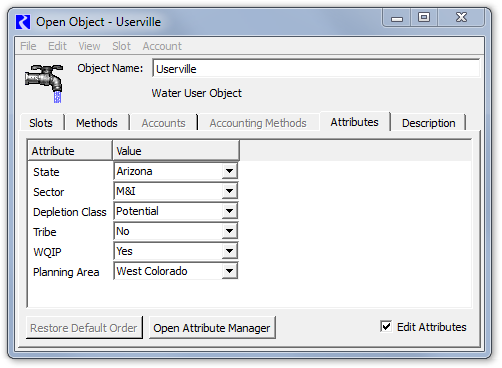Image resolution: width=502 pixels, height=368 pixels.
Task: Select the Depletion Class row label
Action: pos(70,212)
